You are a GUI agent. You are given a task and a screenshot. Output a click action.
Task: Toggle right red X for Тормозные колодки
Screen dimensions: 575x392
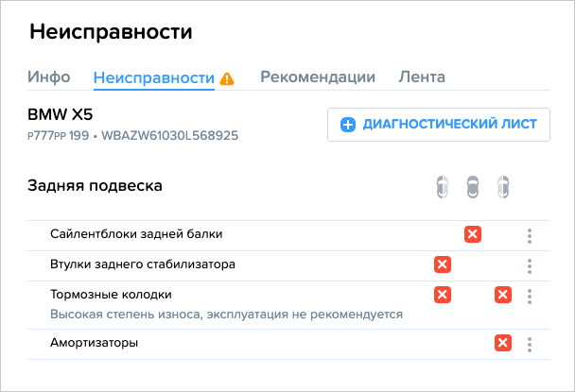tap(503, 295)
